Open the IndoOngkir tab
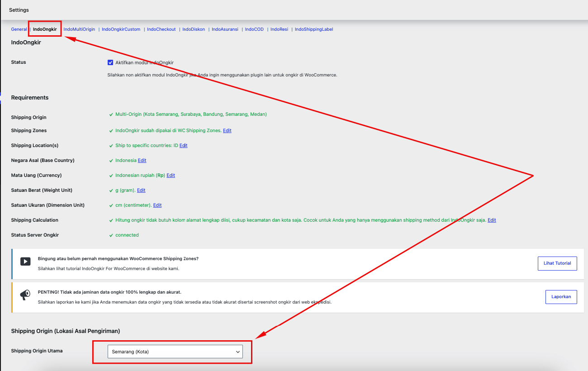Screen dimensions: 588x371 45,29
